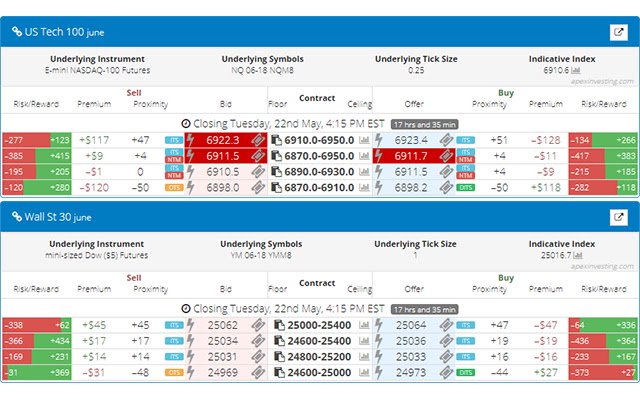
Task: Open order ticket icon for offer 24973
Action: [446, 373]
